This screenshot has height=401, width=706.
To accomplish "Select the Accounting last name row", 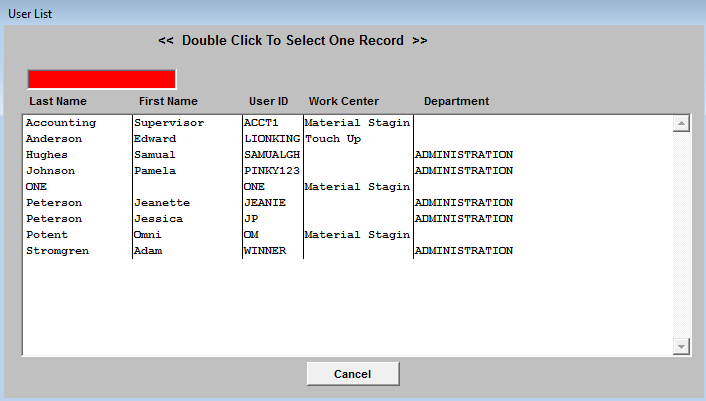I will pyautogui.click(x=61, y=123).
